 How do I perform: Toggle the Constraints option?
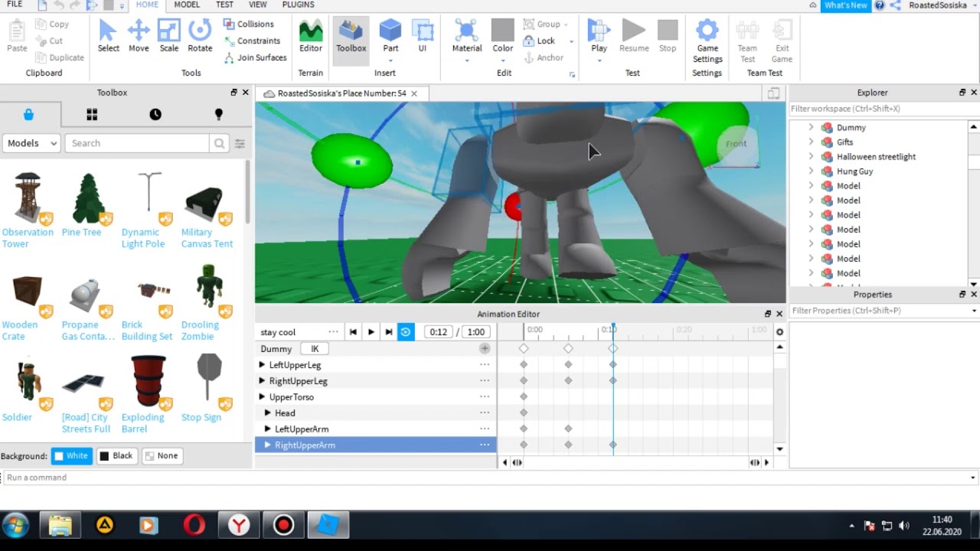(x=252, y=41)
